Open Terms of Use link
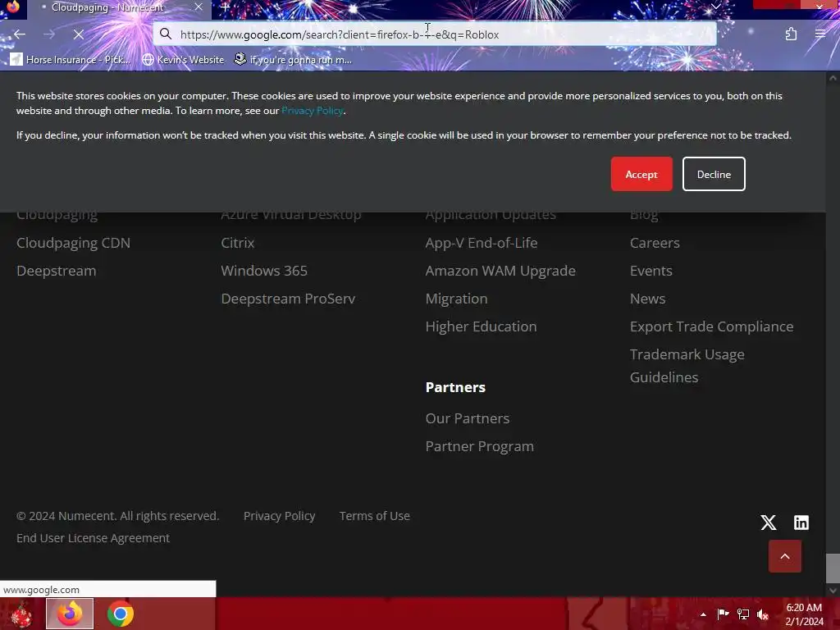 pos(374,516)
